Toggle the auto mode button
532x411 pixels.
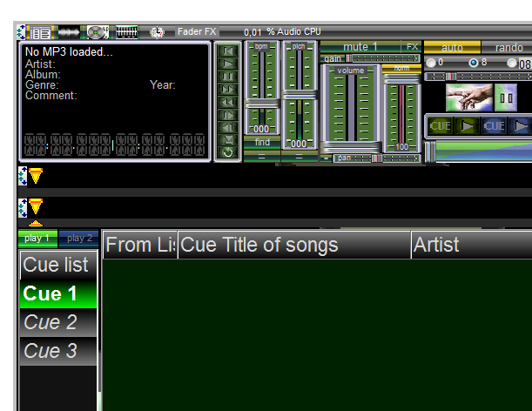(452, 47)
